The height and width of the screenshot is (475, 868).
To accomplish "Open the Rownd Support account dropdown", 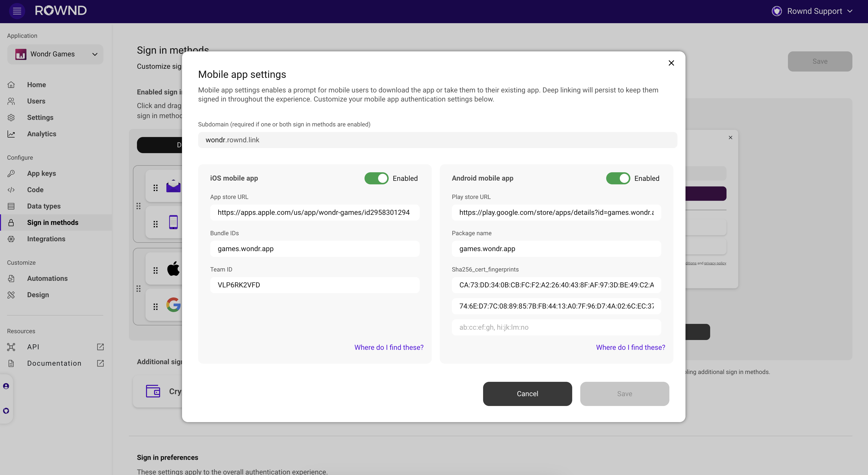I will [813, 11].
